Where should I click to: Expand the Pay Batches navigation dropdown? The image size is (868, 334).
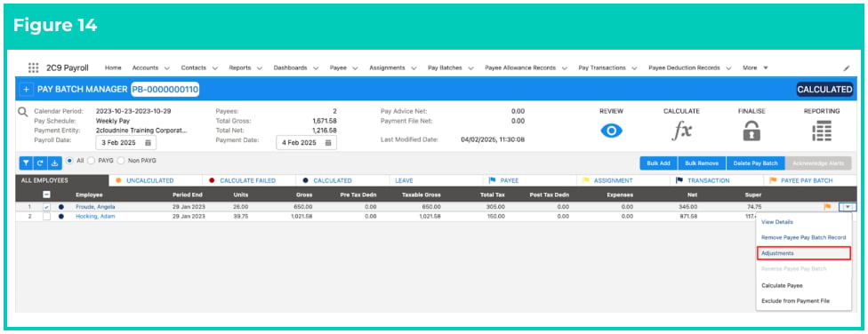click(470, 68)
